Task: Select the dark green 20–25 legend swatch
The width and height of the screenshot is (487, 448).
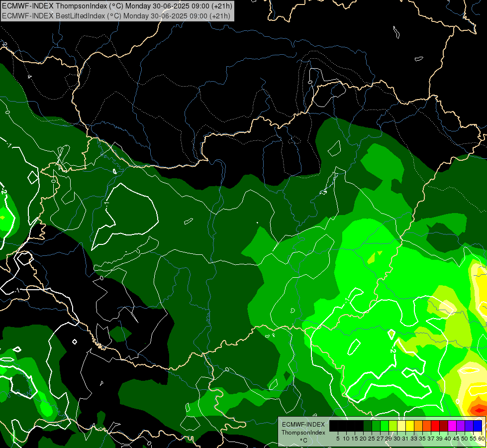Action: tap(368, 426)
